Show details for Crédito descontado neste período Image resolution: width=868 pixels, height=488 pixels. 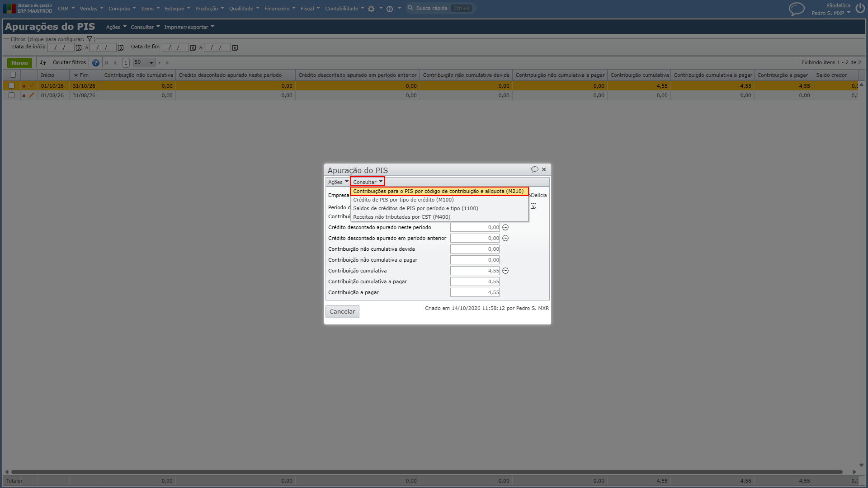[x=505, y=227]
